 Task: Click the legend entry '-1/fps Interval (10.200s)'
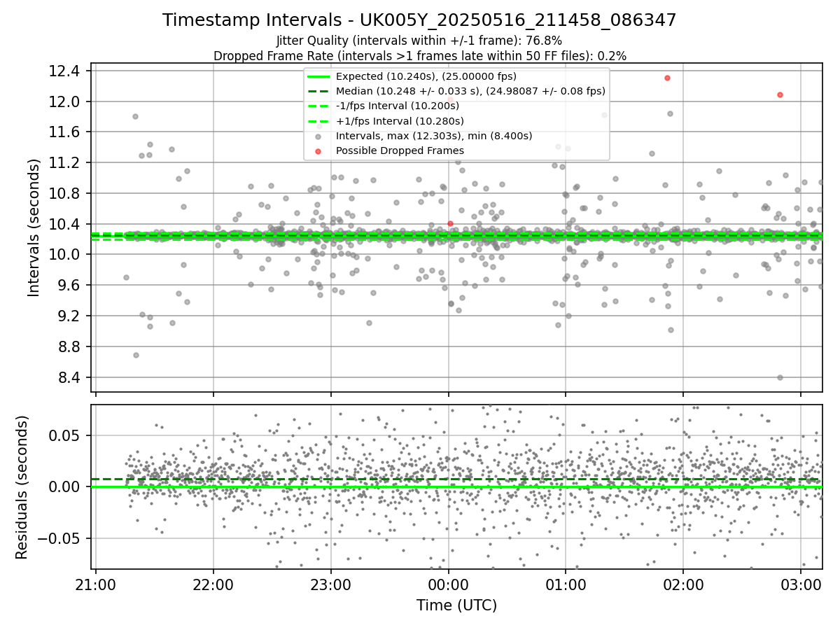point(398,106)
